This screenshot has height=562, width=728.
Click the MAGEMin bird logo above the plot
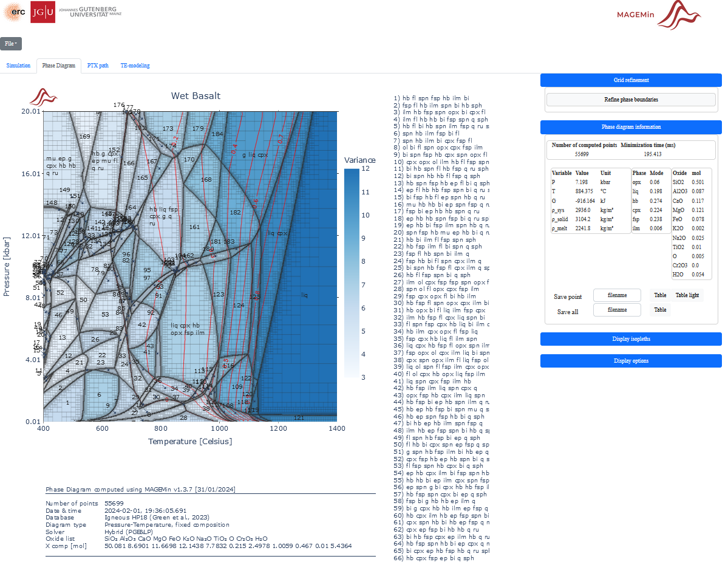pyautogui.click(x=43, y=97)
